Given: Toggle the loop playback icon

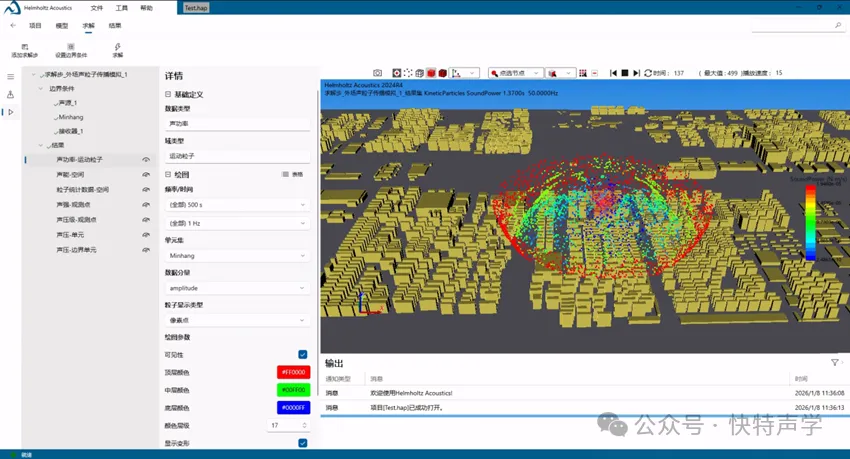Looking at the screenshot, I should pyautogui.click(x=648, y=73).
